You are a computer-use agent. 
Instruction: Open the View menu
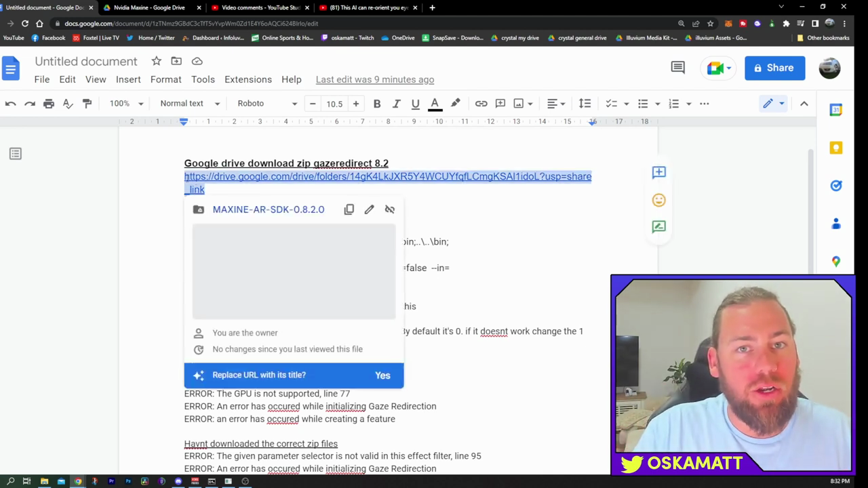(96, 79)
